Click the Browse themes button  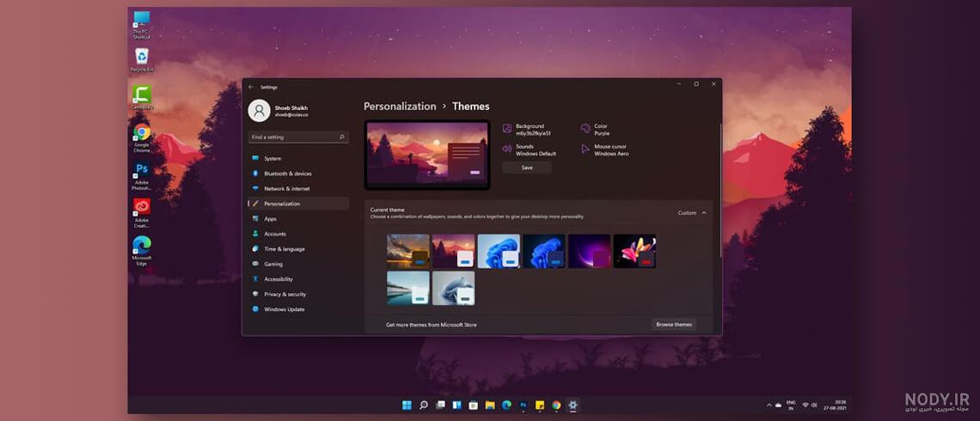point(674,325)
